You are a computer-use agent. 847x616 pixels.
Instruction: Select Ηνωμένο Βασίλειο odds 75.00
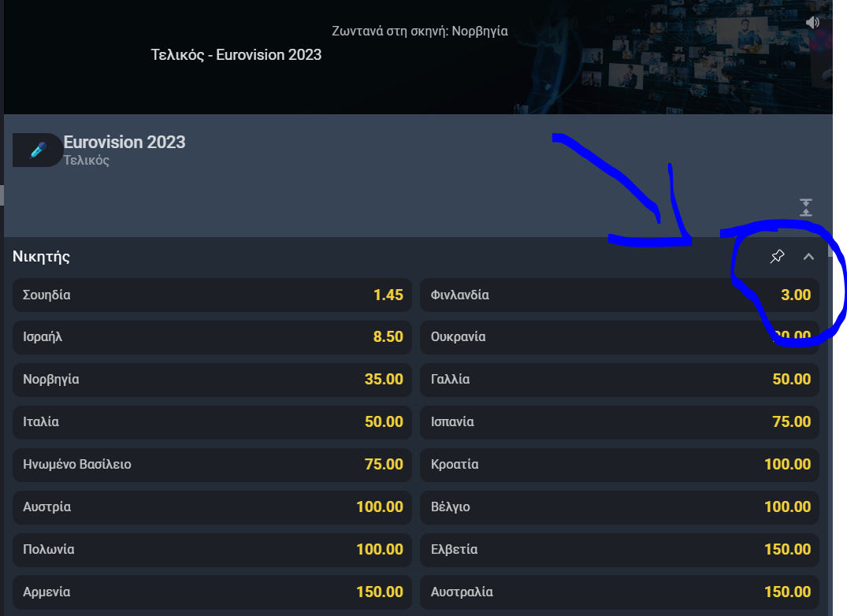[212, 465]
